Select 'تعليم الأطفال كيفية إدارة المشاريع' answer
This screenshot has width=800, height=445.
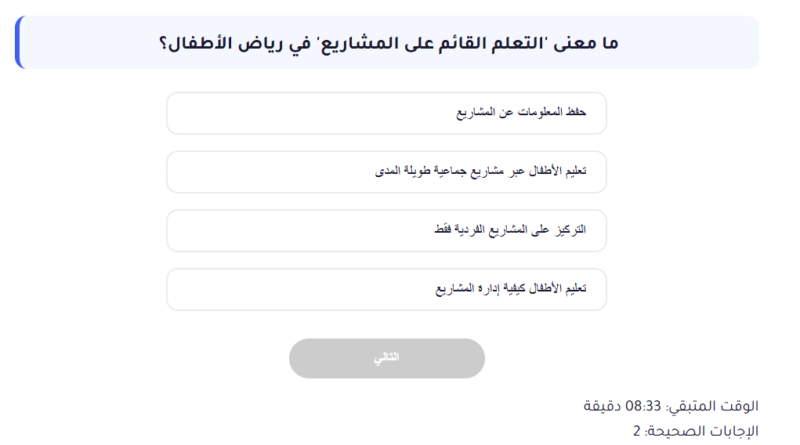pyautogui.click(x=386, y=289)
